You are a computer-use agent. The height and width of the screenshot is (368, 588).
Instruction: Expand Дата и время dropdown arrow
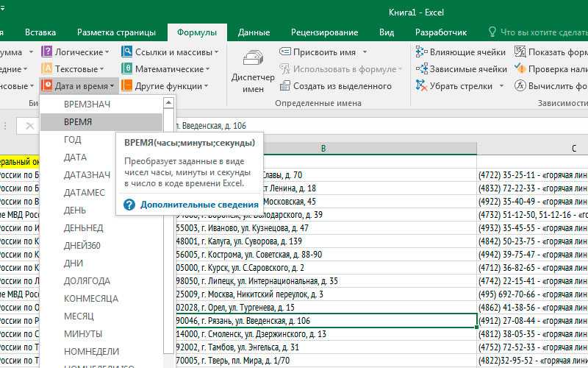point(112,86)
